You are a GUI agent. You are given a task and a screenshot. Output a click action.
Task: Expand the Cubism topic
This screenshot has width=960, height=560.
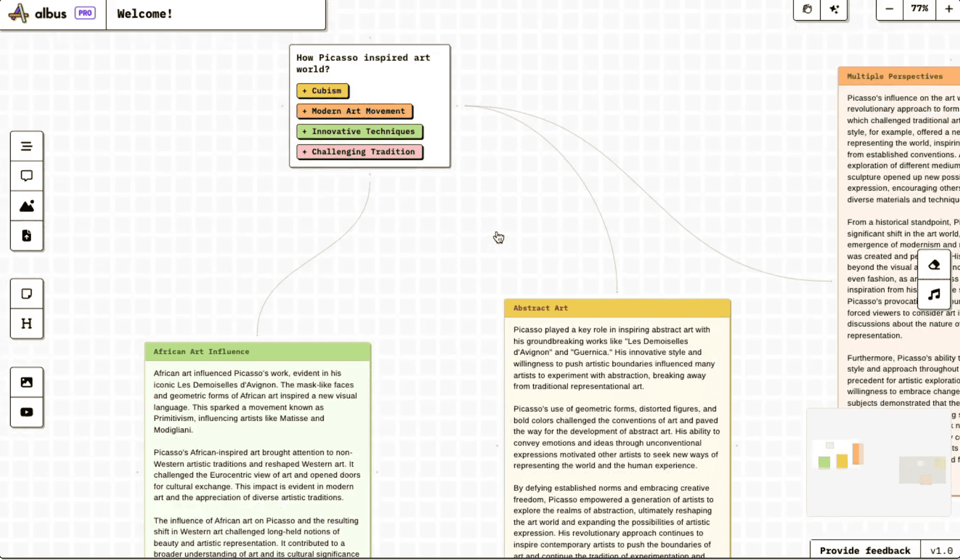(x=322, y=91)
